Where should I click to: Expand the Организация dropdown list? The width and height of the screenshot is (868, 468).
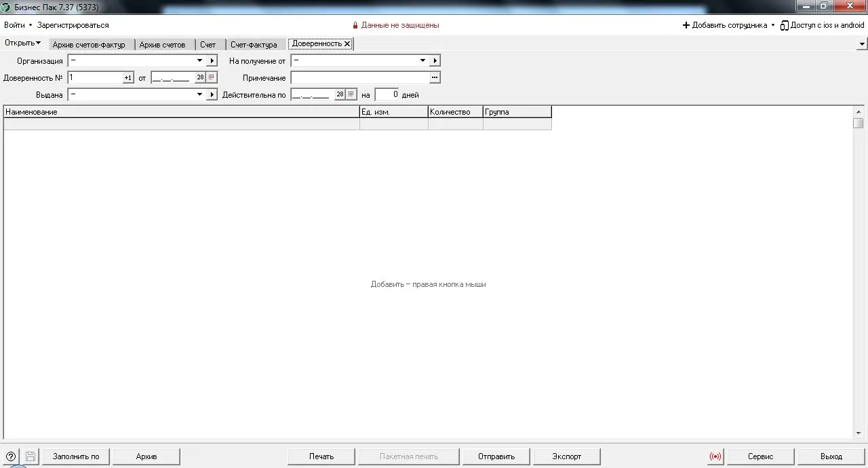point(199,61)
